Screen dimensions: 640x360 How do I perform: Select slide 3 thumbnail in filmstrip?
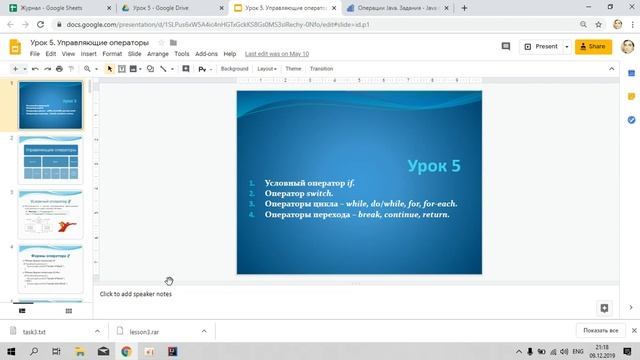click(x=50, y=214)
